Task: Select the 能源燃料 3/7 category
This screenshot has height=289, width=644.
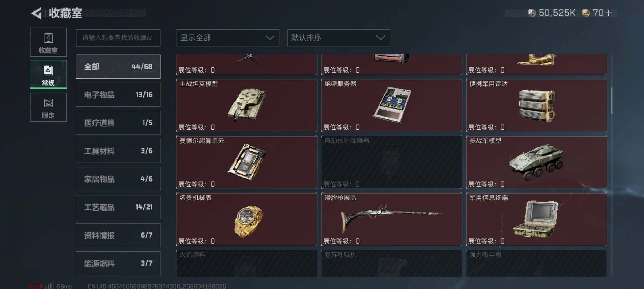Action: tap(118, 263)
